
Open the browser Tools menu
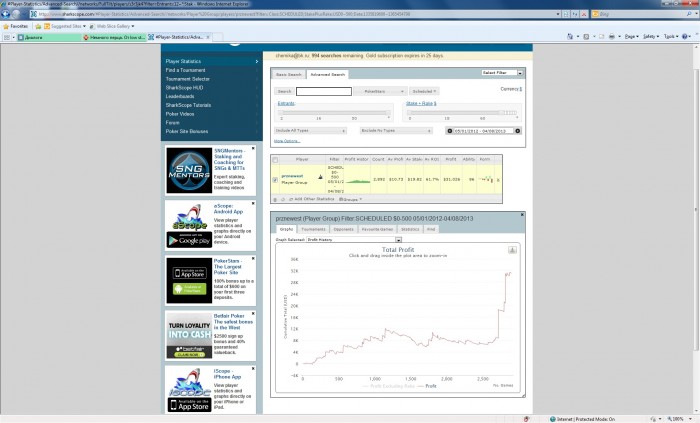(671, 37)
